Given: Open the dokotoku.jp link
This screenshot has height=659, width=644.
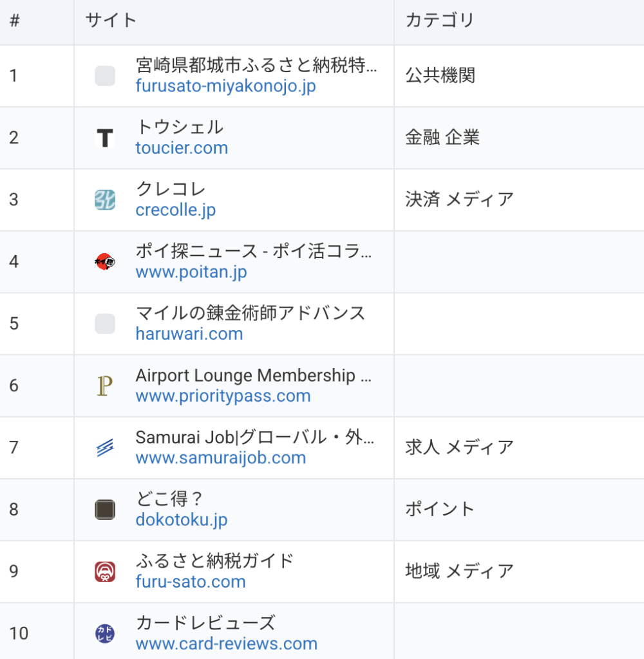Looking at the screenshot, I should [182, 520].
